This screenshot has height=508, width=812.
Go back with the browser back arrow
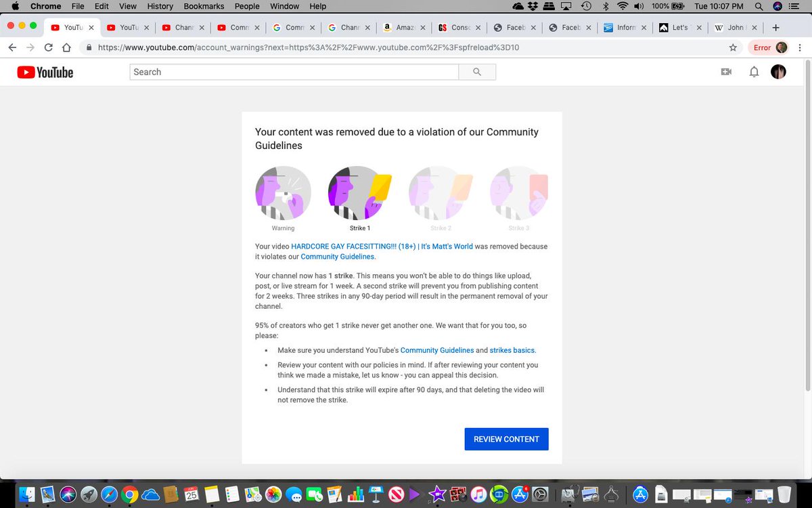[12, 48]
